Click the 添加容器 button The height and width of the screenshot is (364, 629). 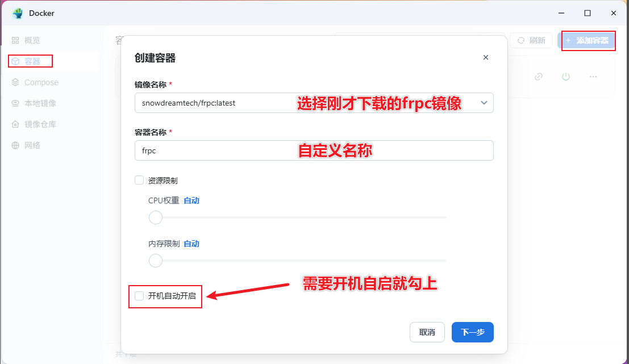[586, 40]
